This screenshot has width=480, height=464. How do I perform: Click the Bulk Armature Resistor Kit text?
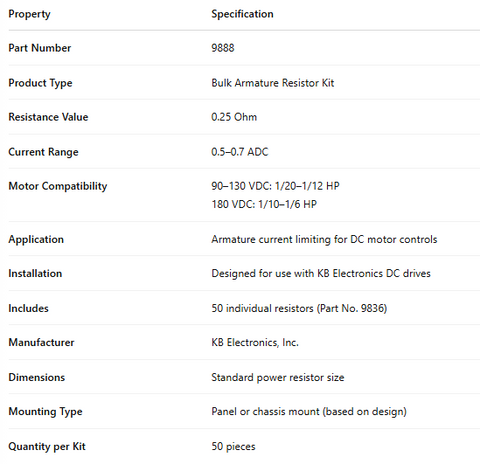click(x=273, y=83)
